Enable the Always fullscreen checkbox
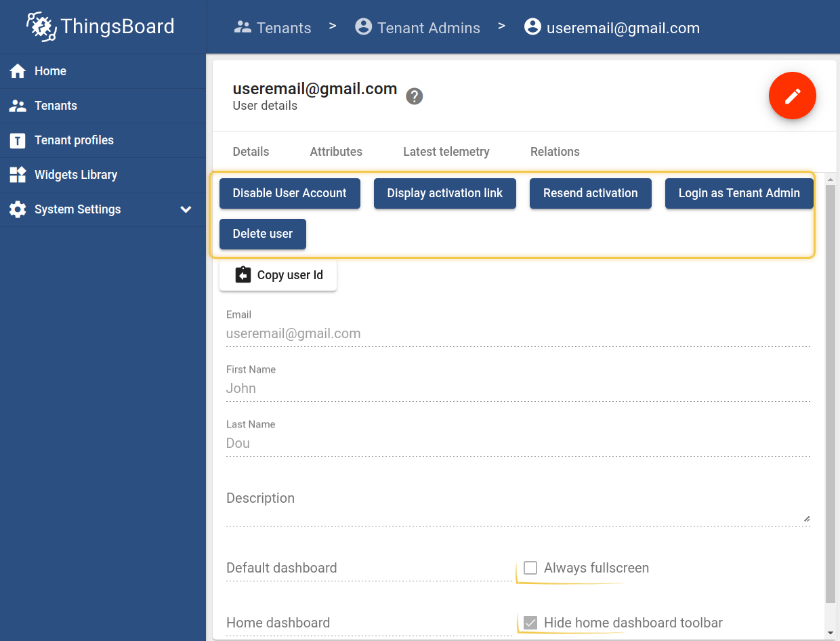Image resolution: width=840 pixels, height=641 pixels. tap(530, 568)
